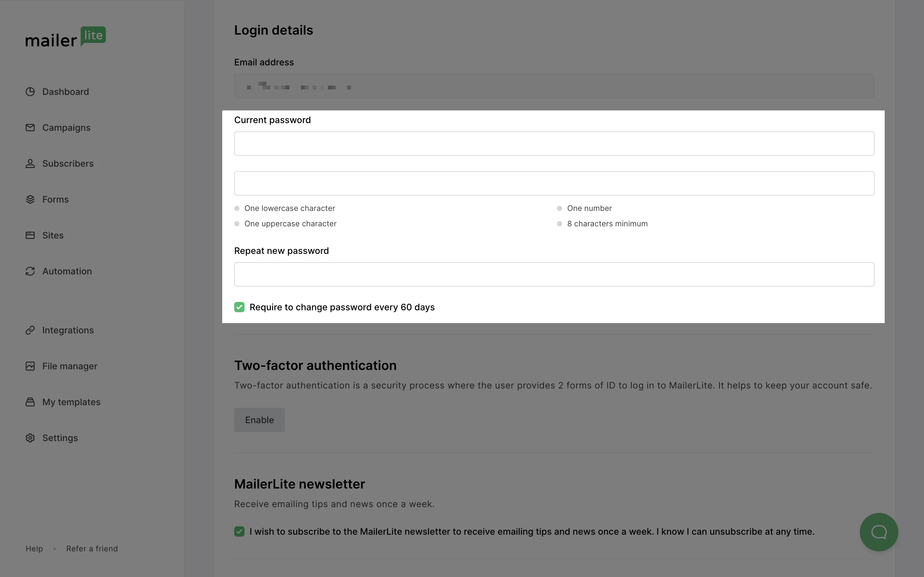The width and height of the screenshot is (924, 577).
Task: Click the Dashboard clock icon
Action: click(30, 92)
